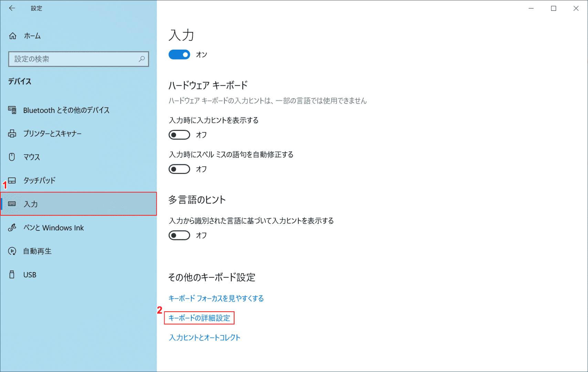The image size is (588, 372).
Task: Open ホーム in the sidebar
Action: (78, 36)
